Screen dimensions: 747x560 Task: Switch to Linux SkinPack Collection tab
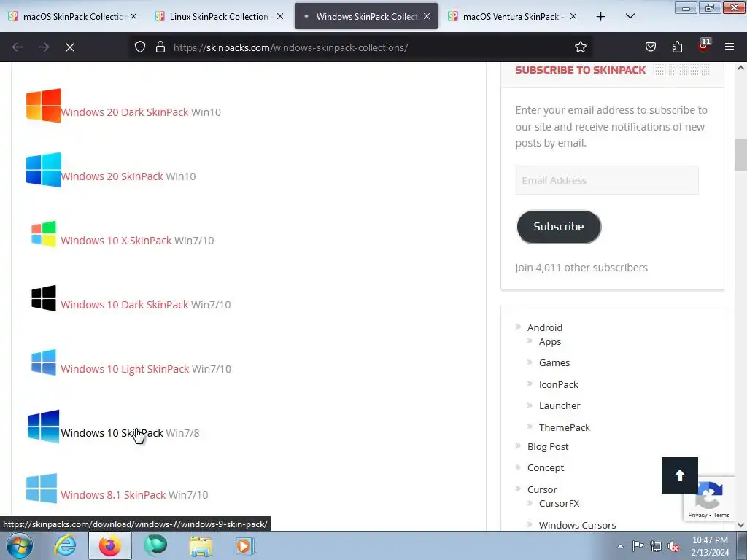click(x=219, y=16)
